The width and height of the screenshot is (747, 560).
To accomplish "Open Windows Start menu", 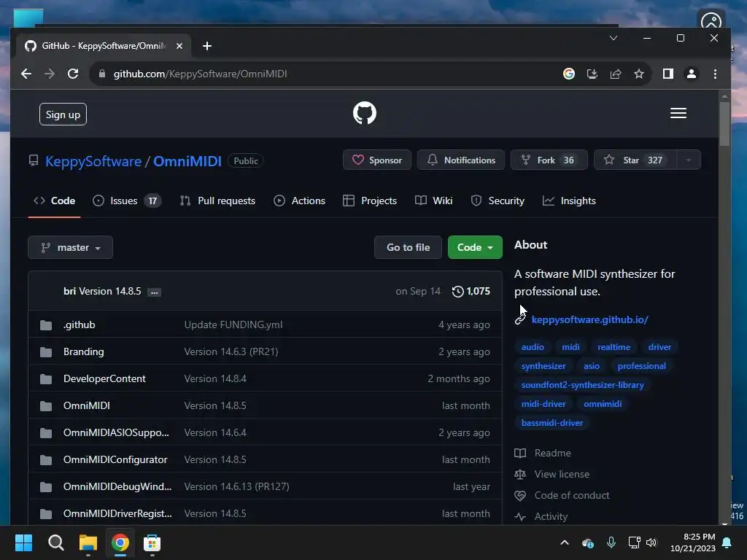I will pos(23,542).
